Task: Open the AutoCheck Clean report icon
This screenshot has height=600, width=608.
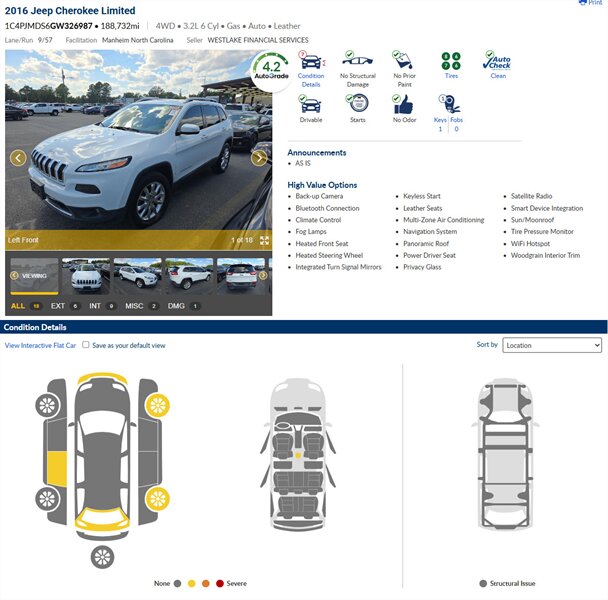Action: pos(497,61)
